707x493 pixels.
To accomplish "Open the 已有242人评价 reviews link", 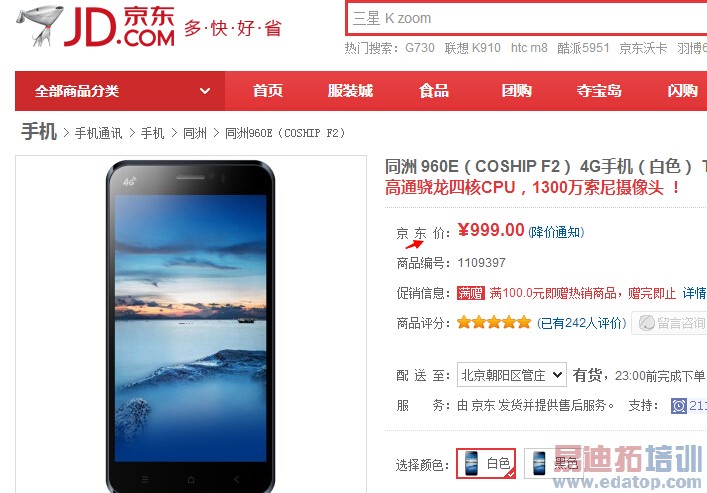I will (582, 323).
